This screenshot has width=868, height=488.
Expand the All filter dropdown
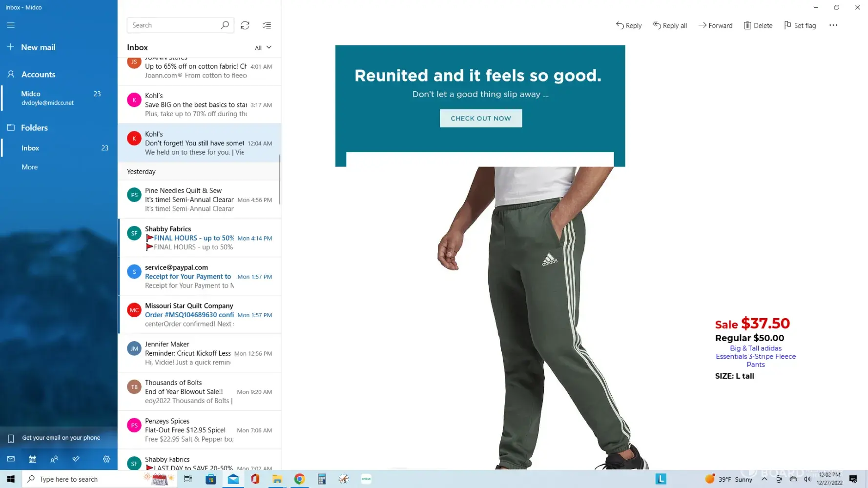point(263,47)
